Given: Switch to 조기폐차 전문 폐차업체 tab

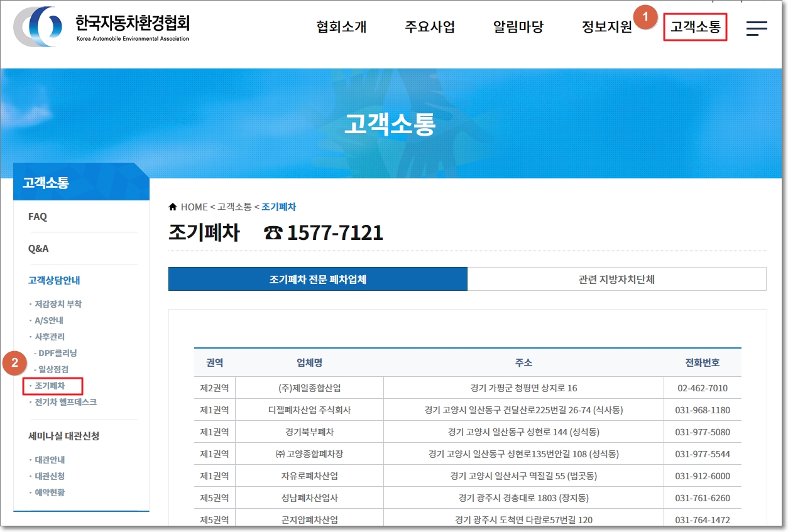Looking at the screenshot, I should point(318,279).
